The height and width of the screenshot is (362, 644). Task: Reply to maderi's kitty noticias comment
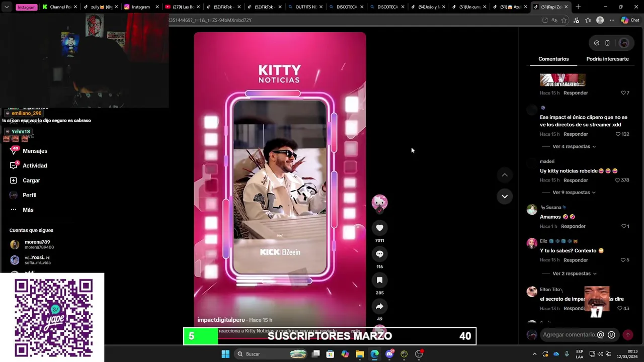point(576,180)
